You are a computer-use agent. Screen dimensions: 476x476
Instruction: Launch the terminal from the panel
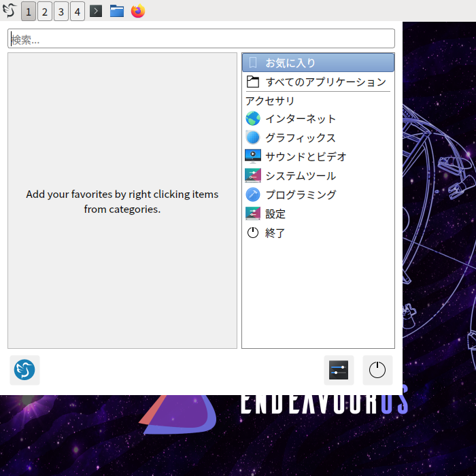[x=96, y=12]
